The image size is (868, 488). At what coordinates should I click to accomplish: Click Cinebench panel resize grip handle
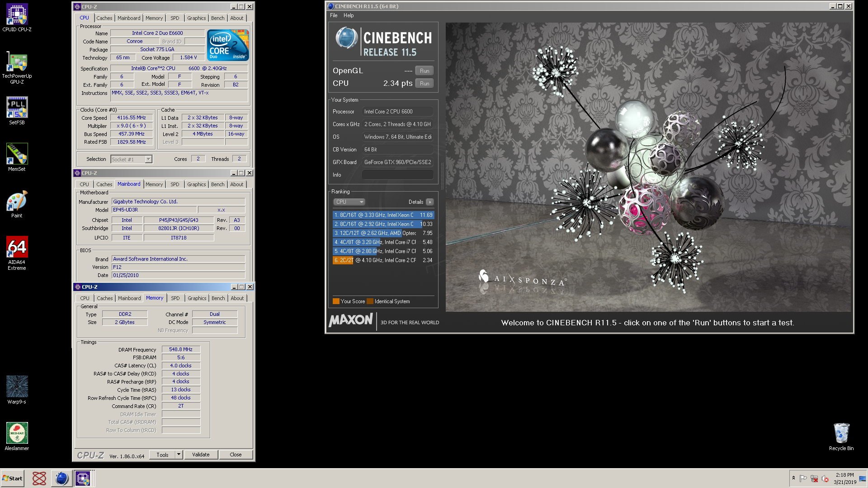[x=442, y=176]
